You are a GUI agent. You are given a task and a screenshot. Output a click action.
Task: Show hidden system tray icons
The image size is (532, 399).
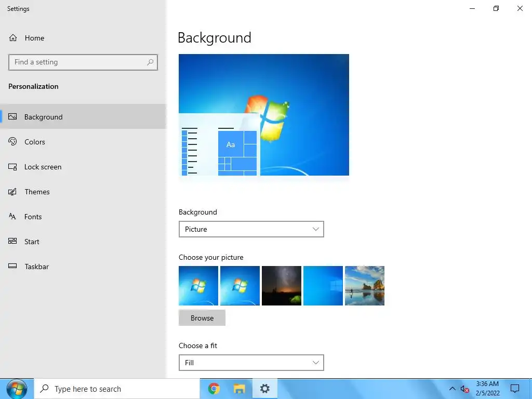coord(452,389)
